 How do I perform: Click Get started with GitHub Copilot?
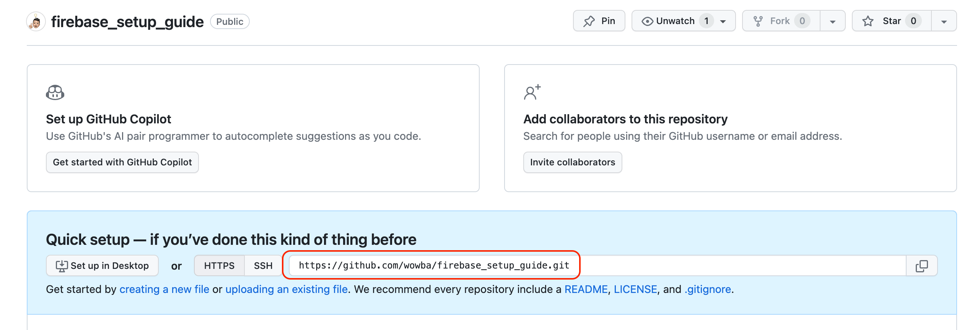tap(122, 162)
